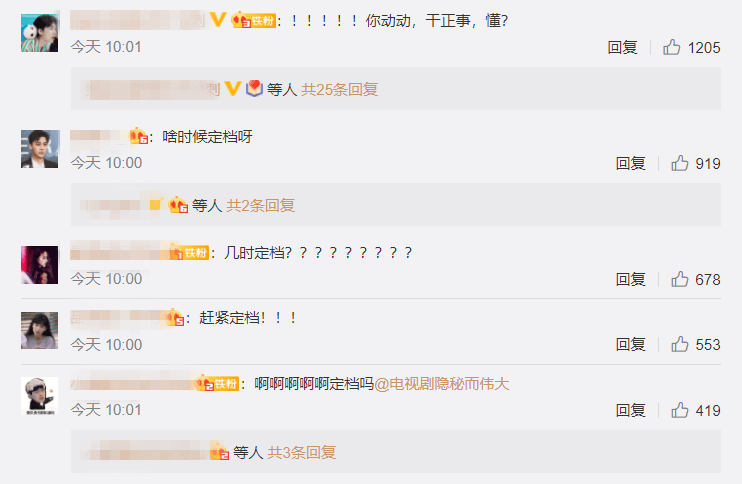This screenshot has height=484, width=742.
Task: Expand the 共2条回复 replies
Action: tap(260, 205)
